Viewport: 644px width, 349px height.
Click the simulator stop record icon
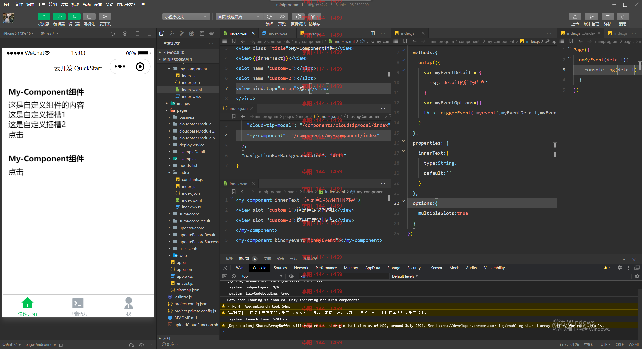coord(125,34)
